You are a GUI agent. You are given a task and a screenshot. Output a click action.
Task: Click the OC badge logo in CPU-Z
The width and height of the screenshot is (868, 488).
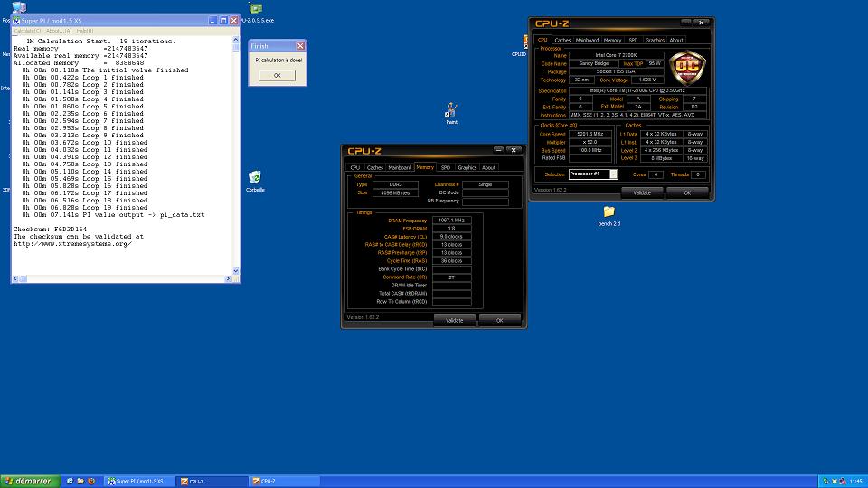tap(687, 68)
